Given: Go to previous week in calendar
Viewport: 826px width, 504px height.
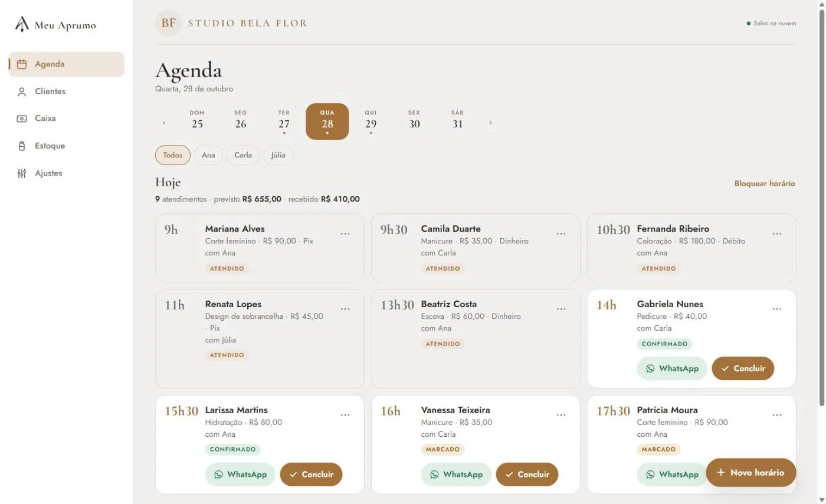Looking at the screenshot, I should tap(164, 123).
